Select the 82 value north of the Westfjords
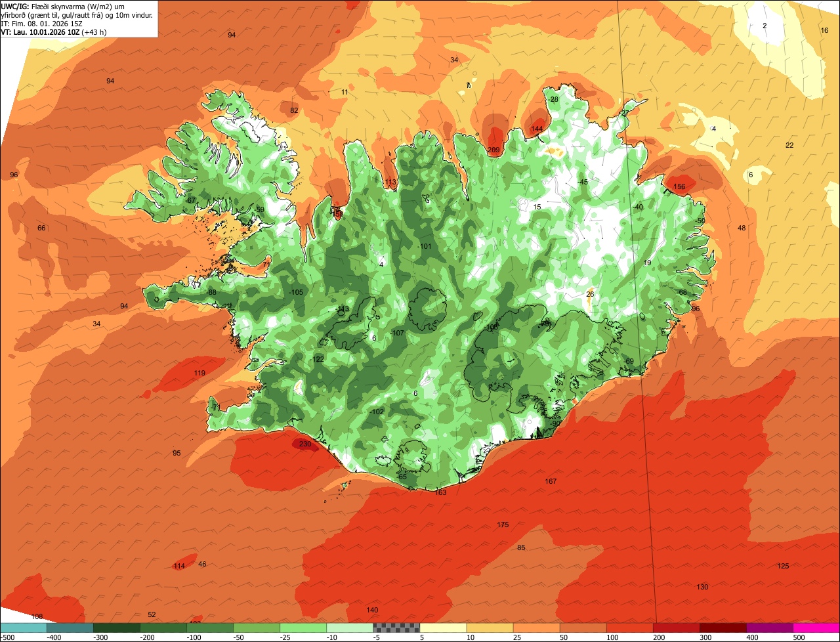This screenshot has width=840, height=642. pos(294,110)
